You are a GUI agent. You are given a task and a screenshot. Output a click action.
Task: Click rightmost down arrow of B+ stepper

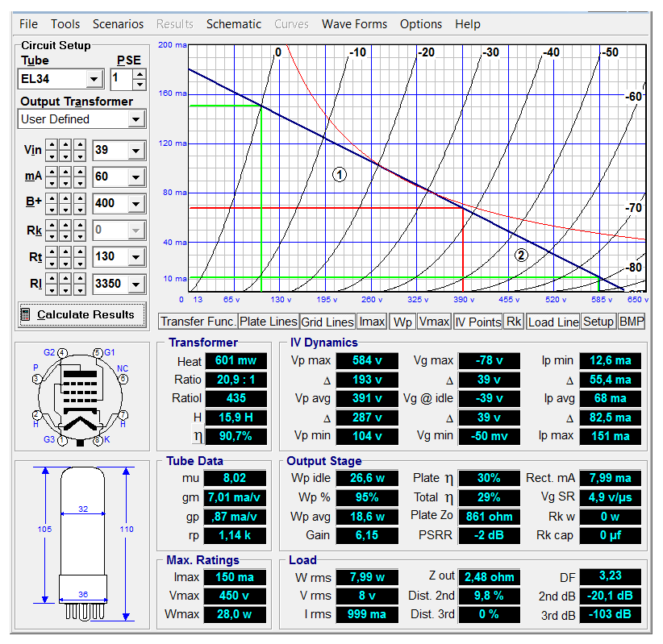80,208
